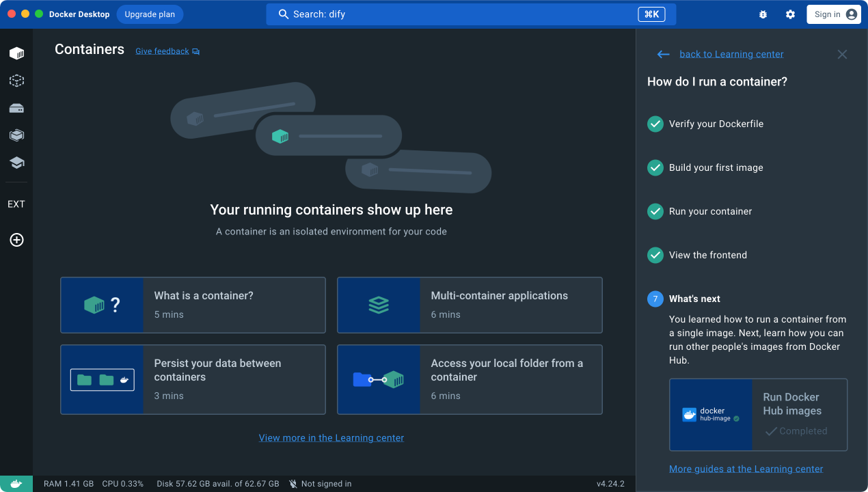Open the Run Docker Hub images card

[x=759, y=415]
